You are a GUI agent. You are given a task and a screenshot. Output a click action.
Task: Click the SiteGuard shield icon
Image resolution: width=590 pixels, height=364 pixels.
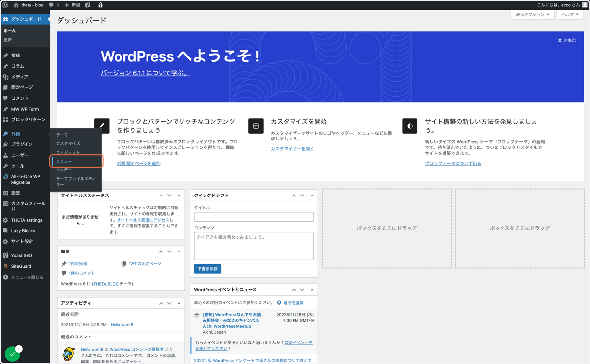6,266
